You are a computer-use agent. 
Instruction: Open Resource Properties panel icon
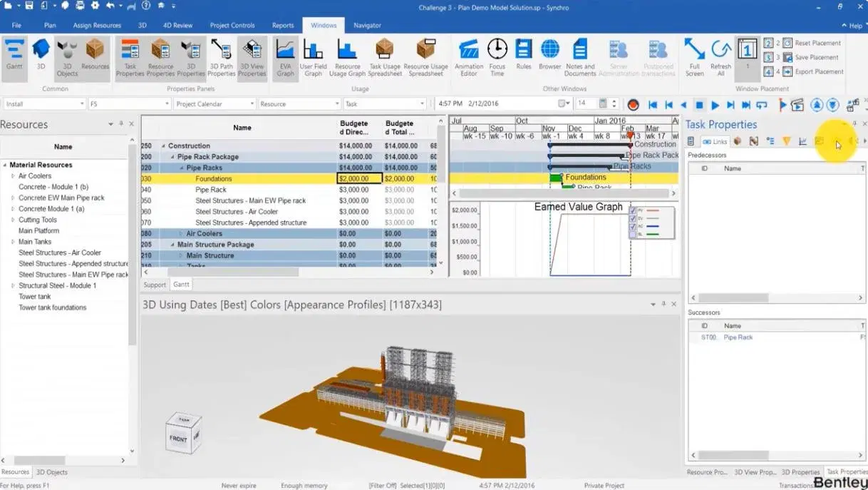click(x=160, y=58)
